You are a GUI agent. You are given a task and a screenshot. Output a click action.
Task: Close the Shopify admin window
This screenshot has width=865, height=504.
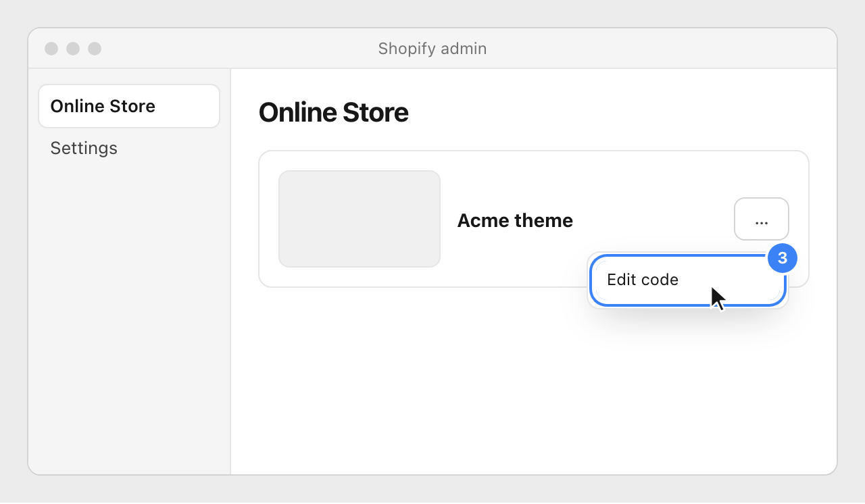click(51, 49)
